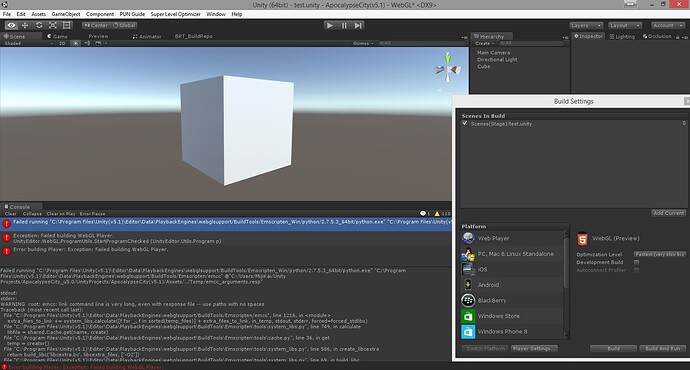Select Web Player platform

(512, 238)
